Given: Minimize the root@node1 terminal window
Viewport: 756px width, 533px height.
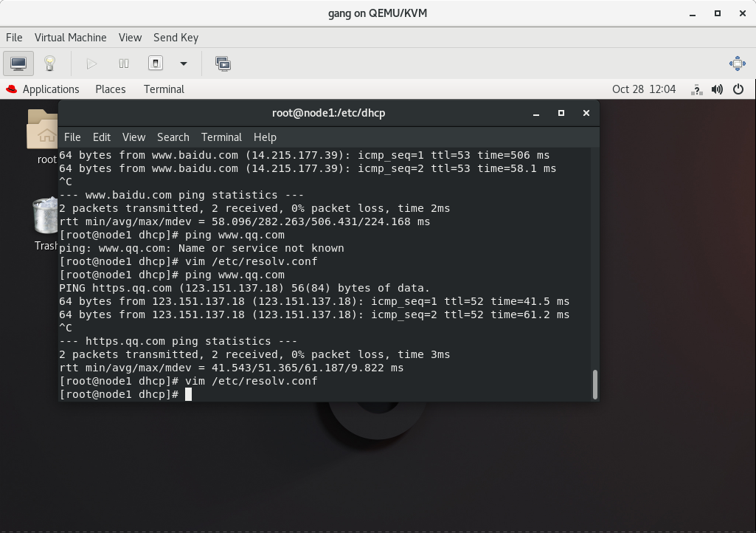Looking at the screenshot, I should tap(536, 114).
